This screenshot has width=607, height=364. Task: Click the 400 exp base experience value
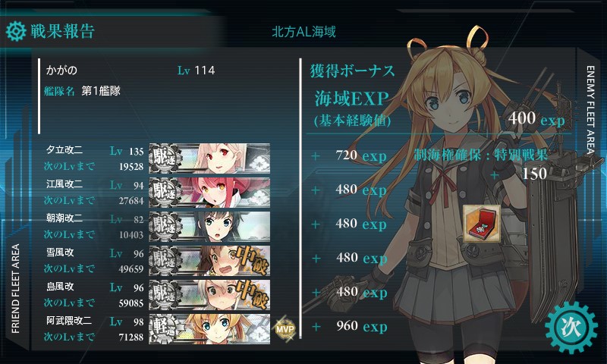[x=536, y=118]
